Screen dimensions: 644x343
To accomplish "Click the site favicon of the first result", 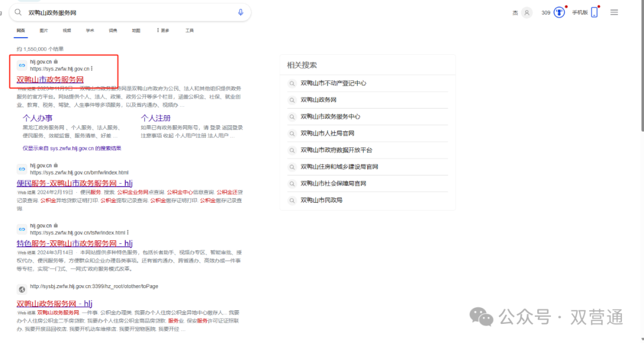I will coord(22,65).
